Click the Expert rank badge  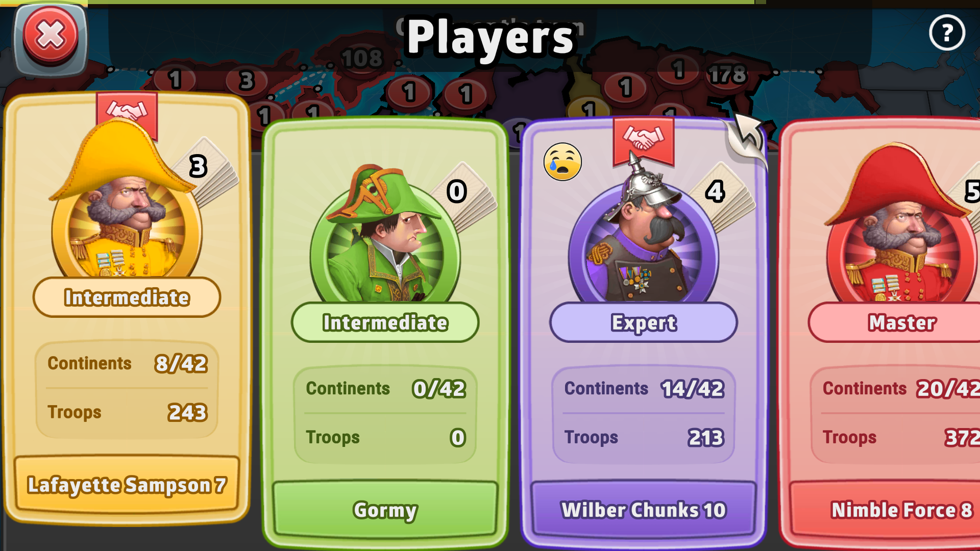[644, 322]
